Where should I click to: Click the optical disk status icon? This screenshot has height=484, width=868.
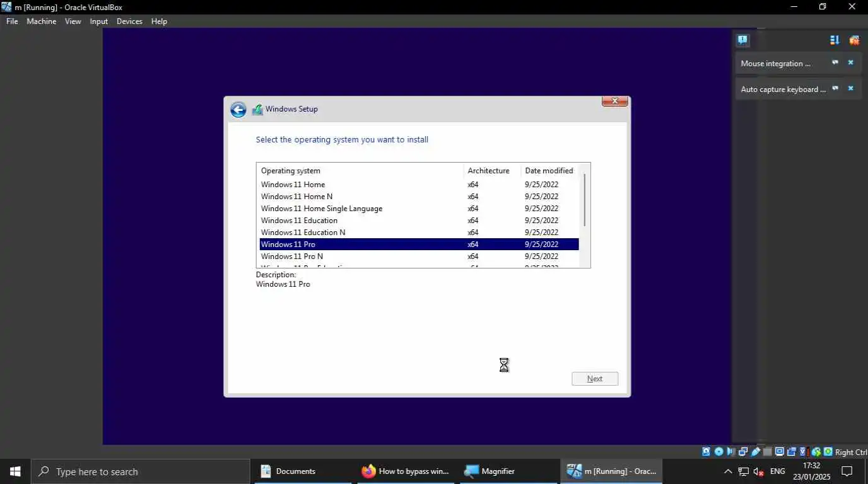point(718,452)
